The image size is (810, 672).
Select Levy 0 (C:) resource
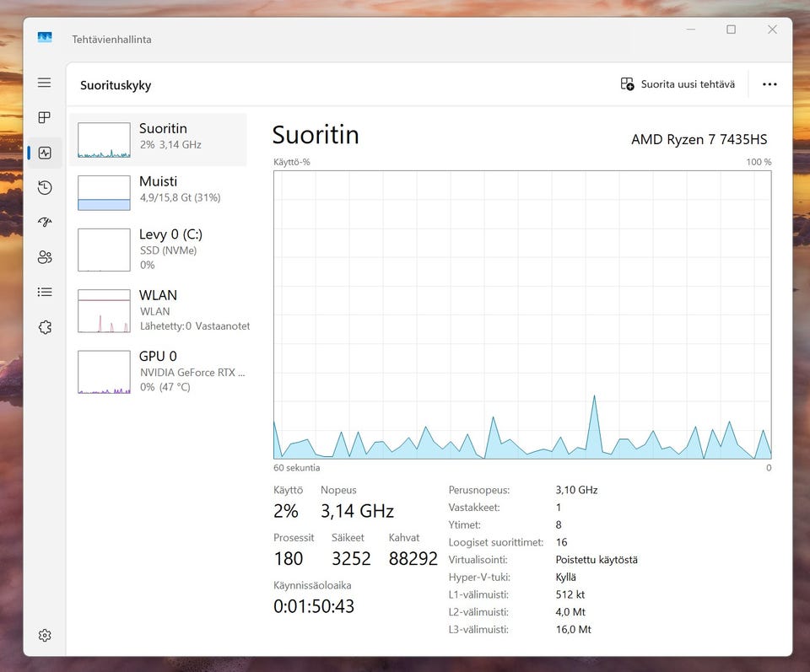pos(158,250)
